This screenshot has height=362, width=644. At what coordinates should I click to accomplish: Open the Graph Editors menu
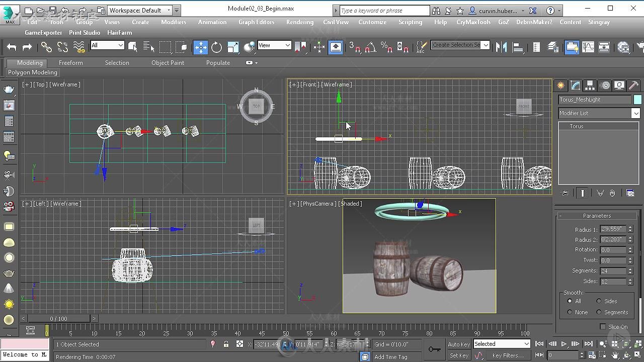(257, 22)
